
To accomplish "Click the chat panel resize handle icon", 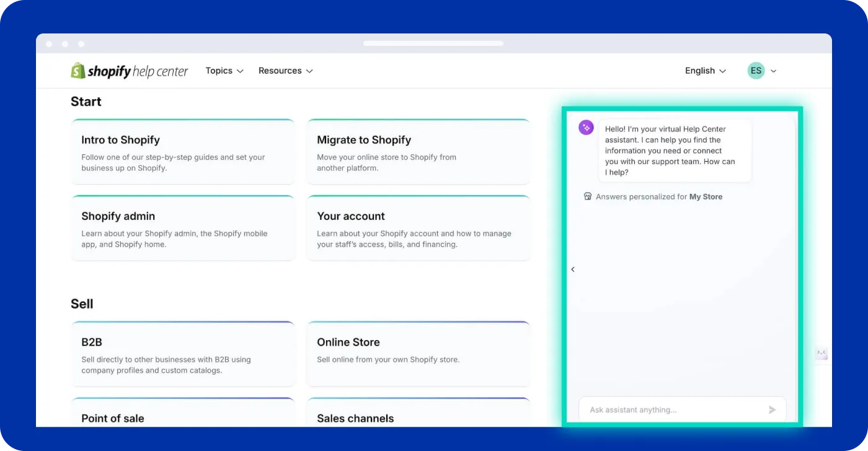I will coord(821,352).
